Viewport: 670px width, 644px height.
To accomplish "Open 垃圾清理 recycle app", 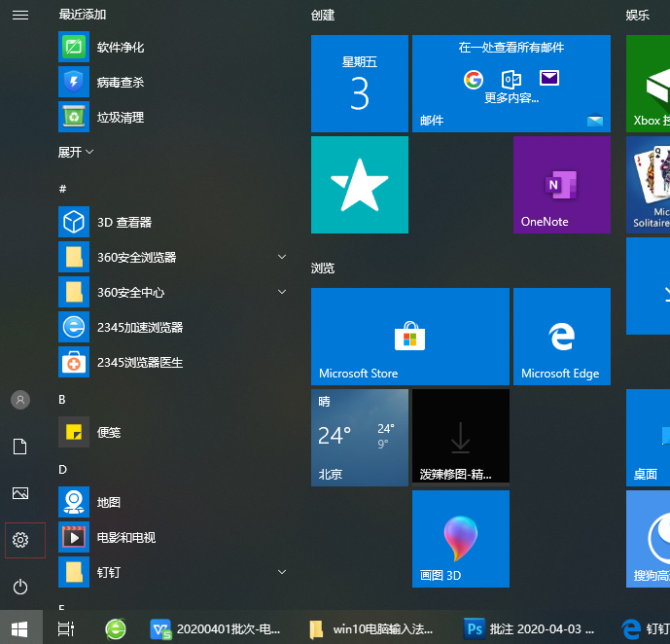I will (173, 117).
